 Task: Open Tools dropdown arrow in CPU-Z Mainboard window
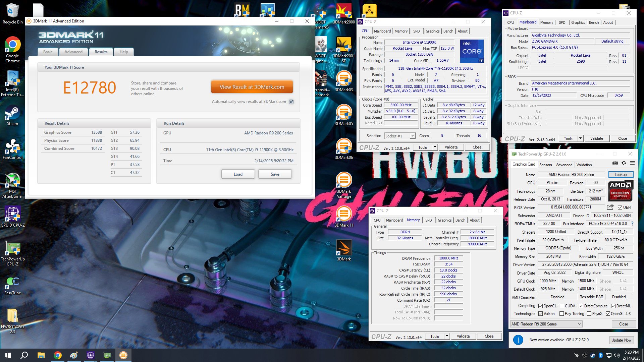[580, 138]
